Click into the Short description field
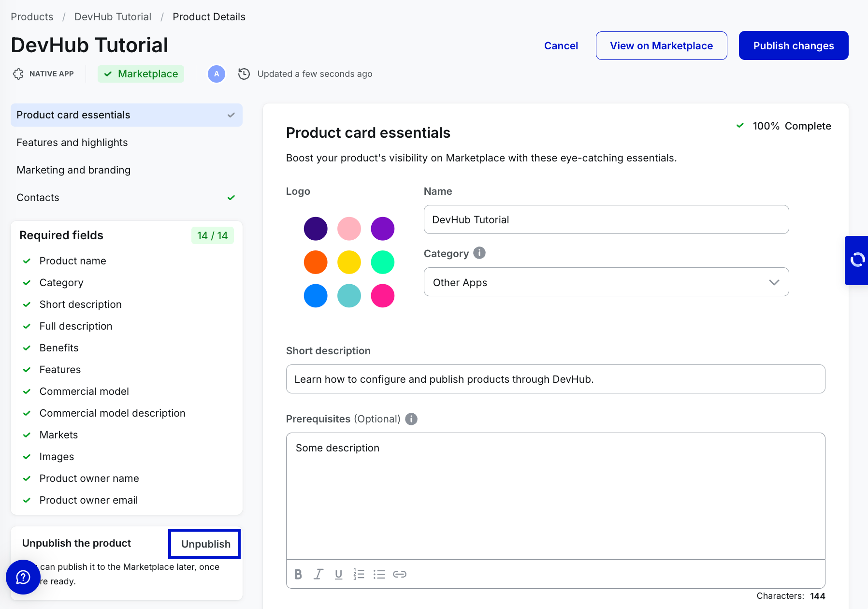The height and width of the screenshot is (609, 868). pos(555,379)
